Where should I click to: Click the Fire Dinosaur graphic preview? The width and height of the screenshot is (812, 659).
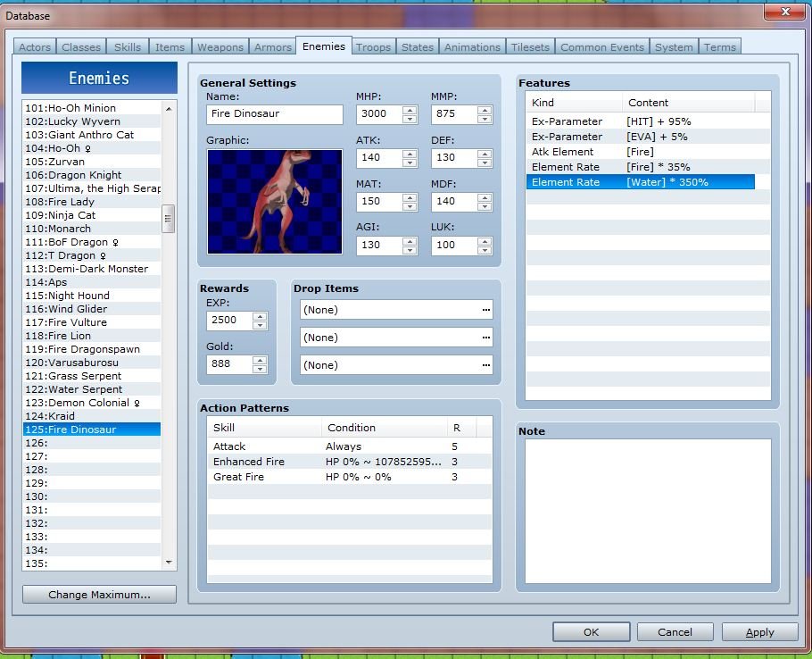pyautogui.click(x=275, y=202)
